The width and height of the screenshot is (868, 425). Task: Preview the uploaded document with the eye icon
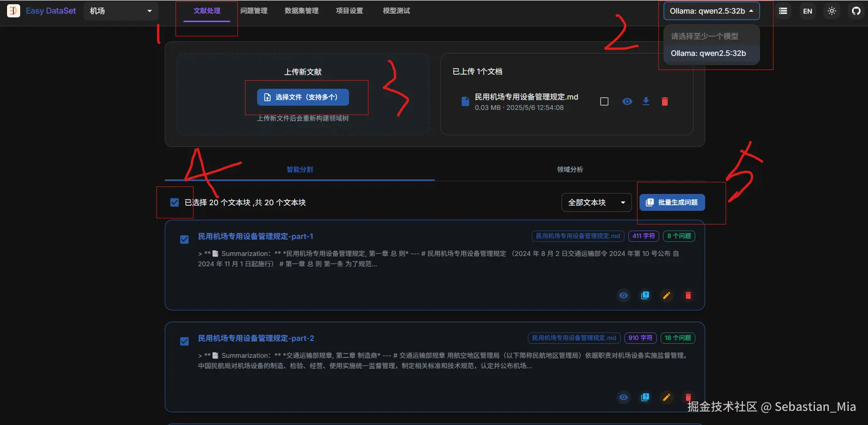click(627, 101)
